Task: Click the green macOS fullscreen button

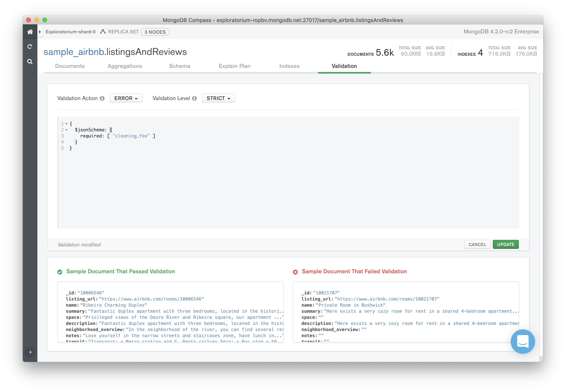Action: click(x=45, y=20)
